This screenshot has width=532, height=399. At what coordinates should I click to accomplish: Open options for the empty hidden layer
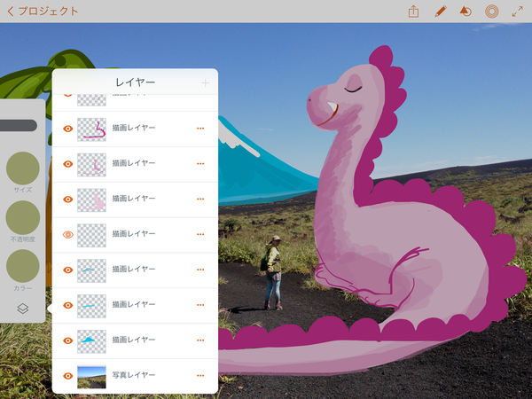(200, 234)
